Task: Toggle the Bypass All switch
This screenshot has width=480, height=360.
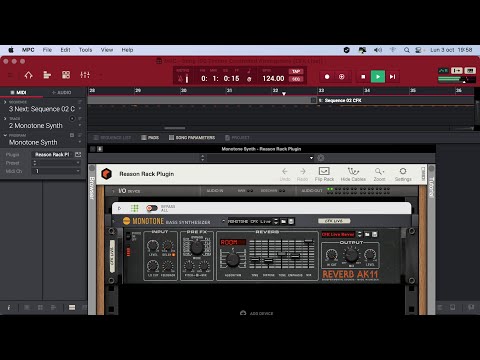Action: 152,208
